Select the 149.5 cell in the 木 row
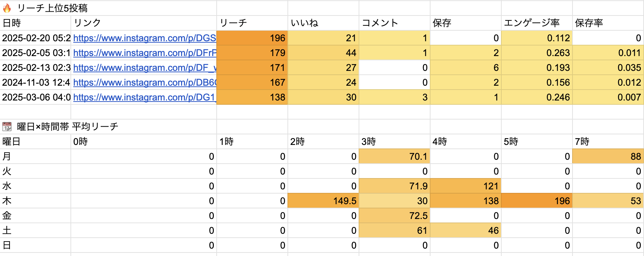644x256 pixels. [x=323, y=201]
